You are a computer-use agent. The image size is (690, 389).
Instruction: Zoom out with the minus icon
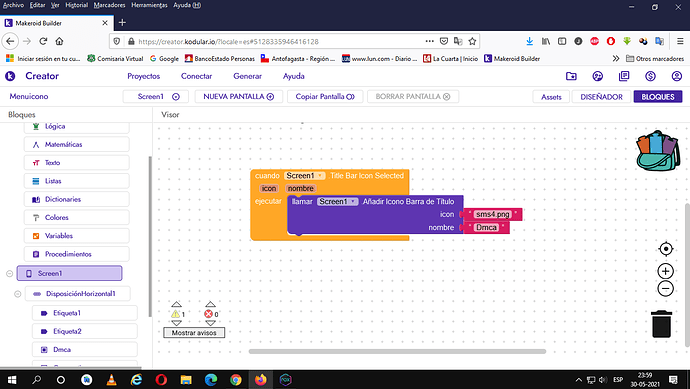coord(666,289)
